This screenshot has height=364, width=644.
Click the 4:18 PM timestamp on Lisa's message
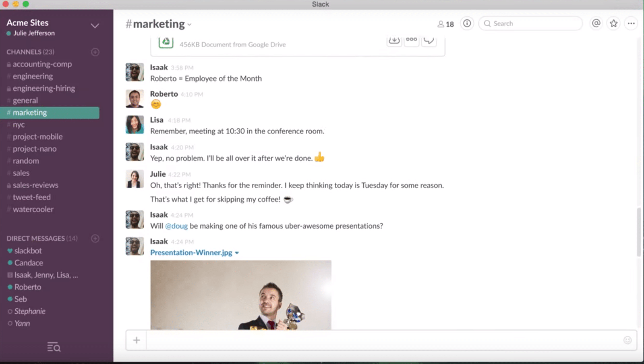[179, 121]
